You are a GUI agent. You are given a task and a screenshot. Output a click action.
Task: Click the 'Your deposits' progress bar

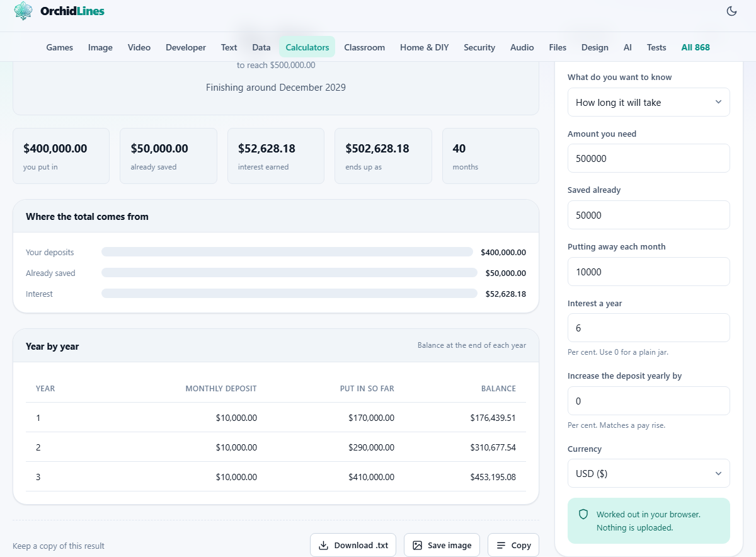click(x=287, y=252)
